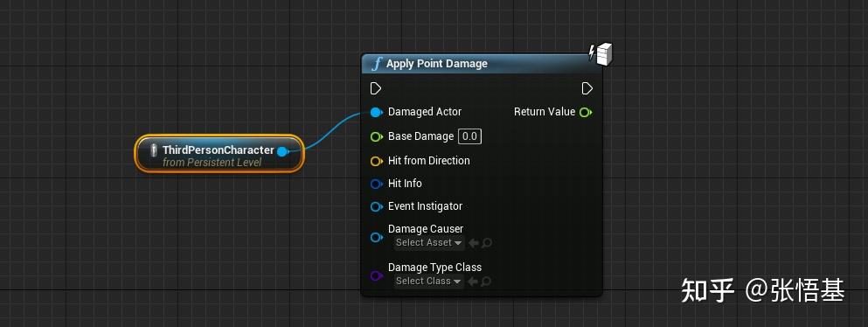Click the Event Instigator pin
Viewport: 868px width, 327px height.
(x=377, y=206)
